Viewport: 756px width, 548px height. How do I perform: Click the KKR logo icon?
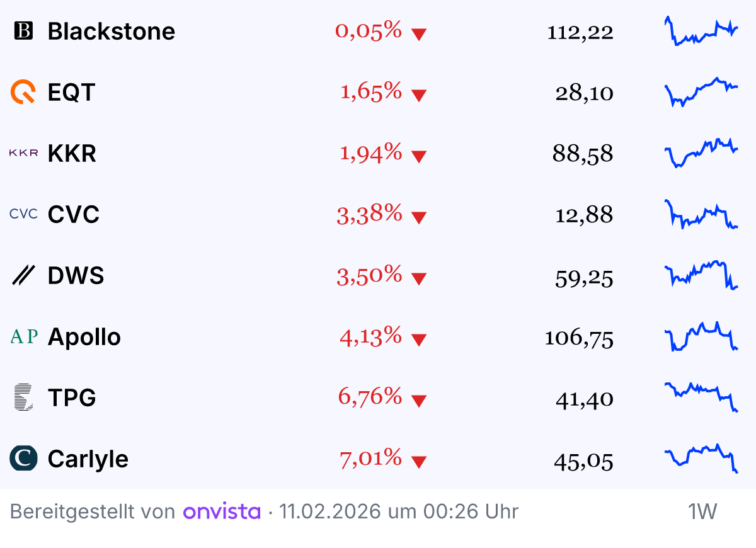click(23, 153)
